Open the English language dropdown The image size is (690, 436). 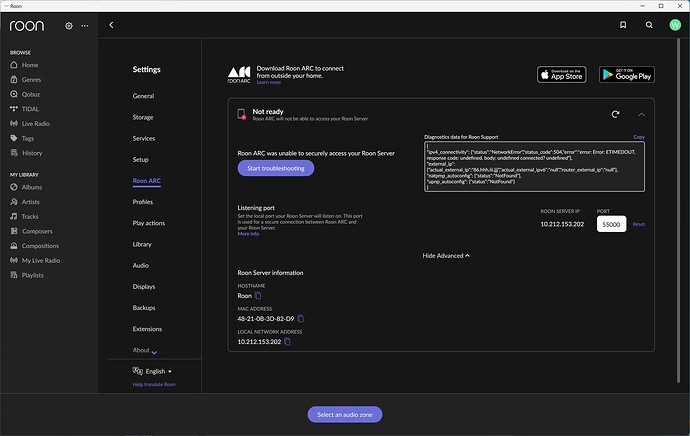[x=152, y=371]
